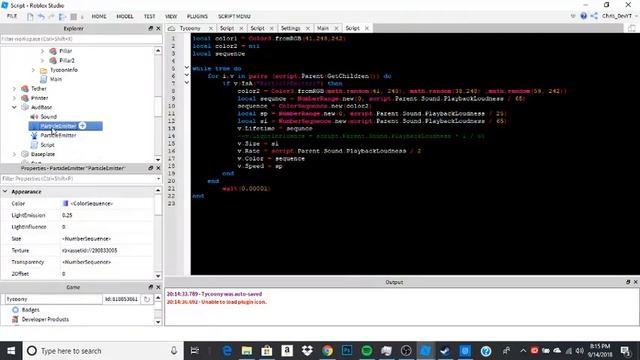
Task: Open File Explorer from taskbar
Action: [247, 351]
